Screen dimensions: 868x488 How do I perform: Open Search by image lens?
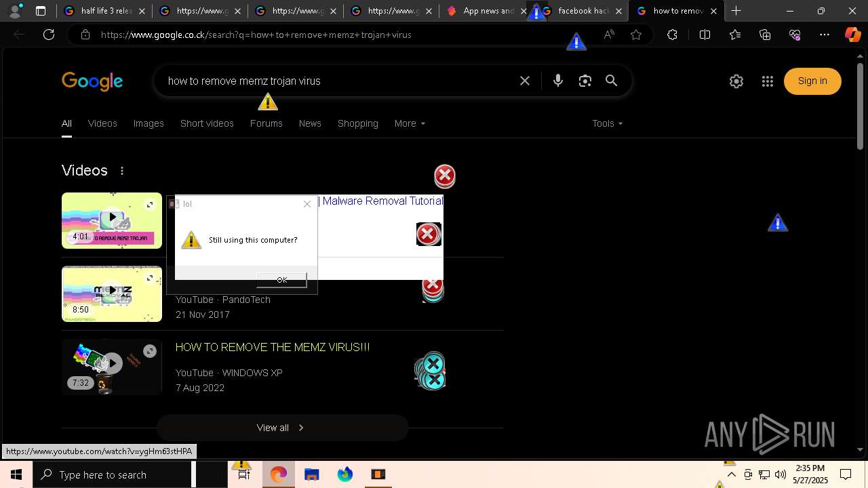point(585,81)
